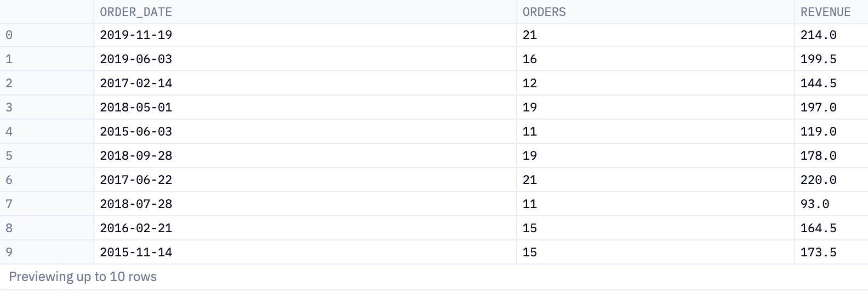Click the ORDER_DATE column header
The height and width of the screenshot is (292, 868).
point(305,12)
